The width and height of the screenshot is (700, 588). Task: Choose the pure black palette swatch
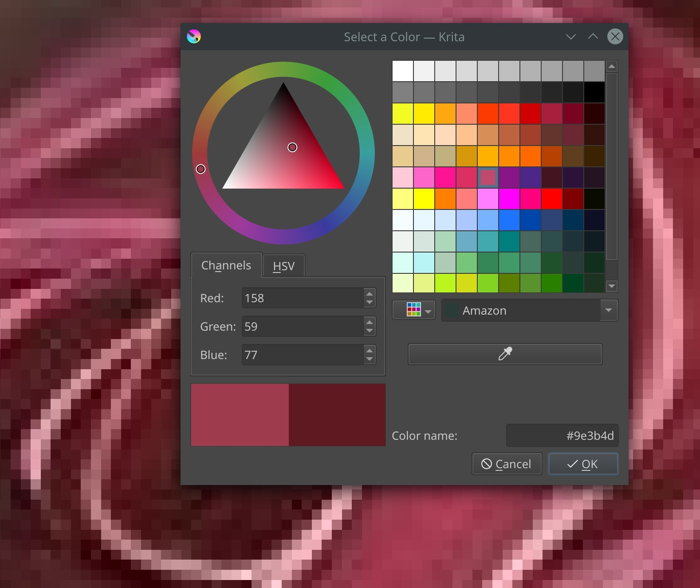click(594, 92)
